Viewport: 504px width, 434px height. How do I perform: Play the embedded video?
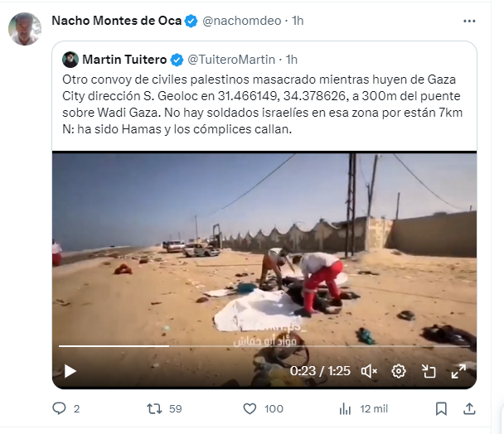pyautogui.click(x=70, y=371)
